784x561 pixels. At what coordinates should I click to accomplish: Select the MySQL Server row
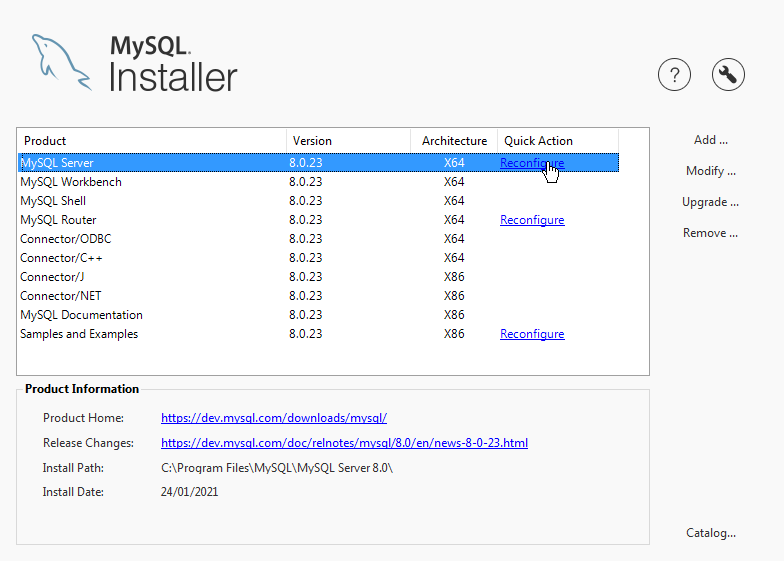[x=318, y=163]
